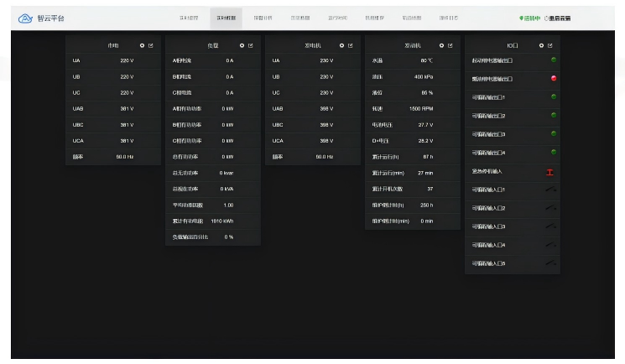Screen dimensions: 625x364
Task: Click edit icon on 市电 panel
Action: coord(151,45)
